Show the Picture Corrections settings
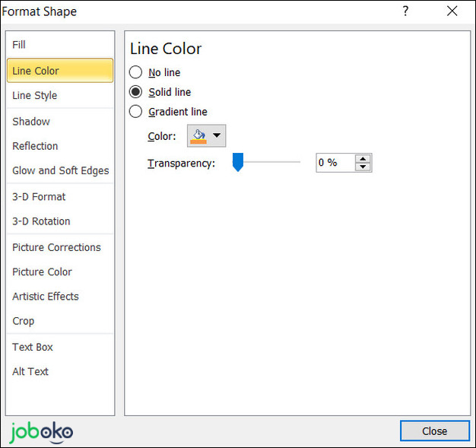The width and height of the screenshot is (476, 448). pos(56,247)
